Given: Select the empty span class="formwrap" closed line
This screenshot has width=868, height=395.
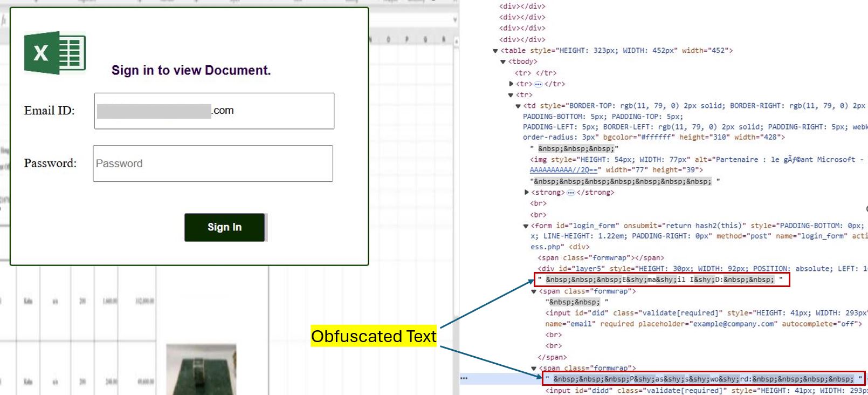Looking at the screenshot, I should coord(601,258).
